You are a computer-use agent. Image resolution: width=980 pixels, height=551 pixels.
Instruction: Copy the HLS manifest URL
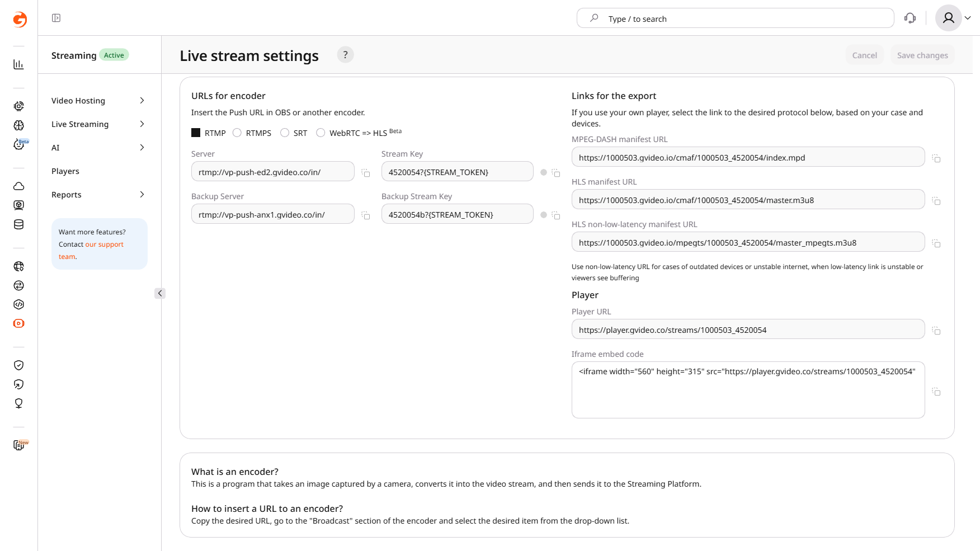tap(936, 201)
